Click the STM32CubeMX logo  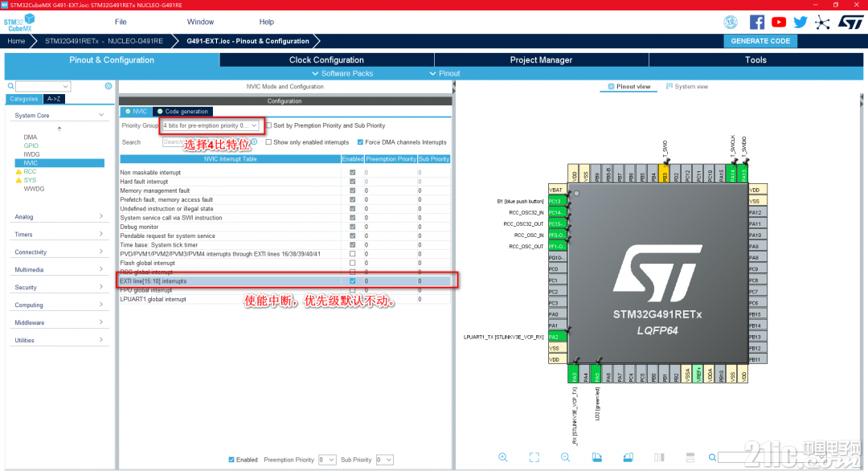pos(19,23)
